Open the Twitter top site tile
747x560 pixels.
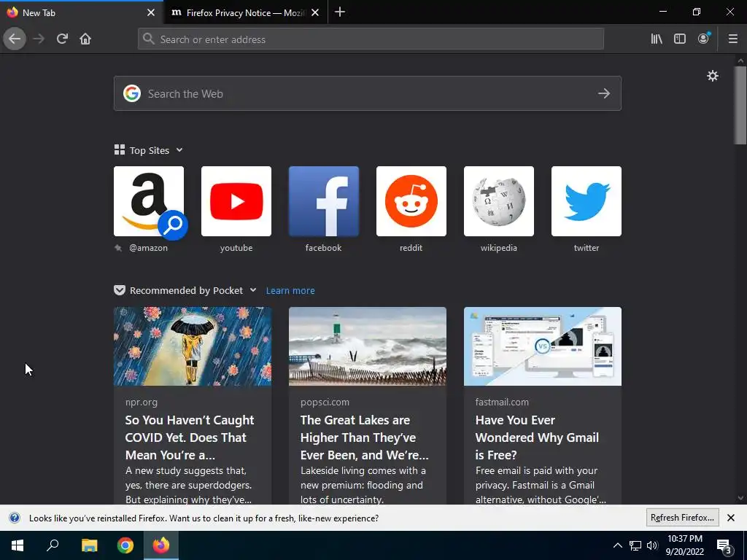coord(587,201)
